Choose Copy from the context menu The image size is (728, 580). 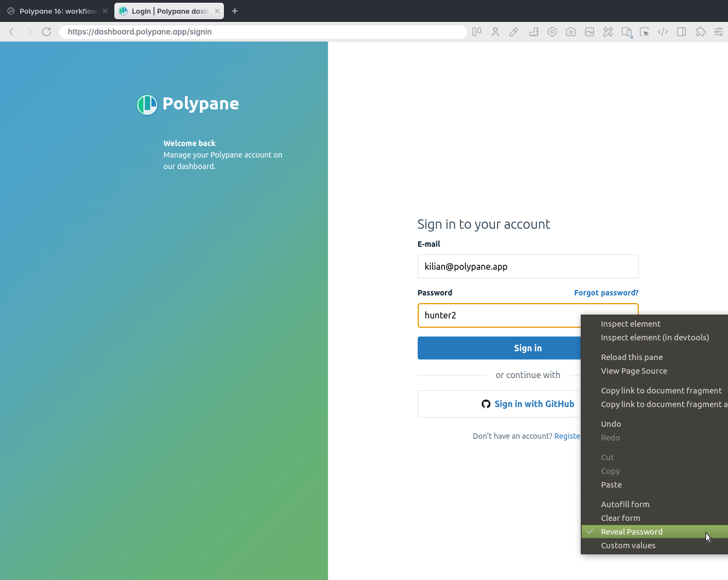coord(655,471)
